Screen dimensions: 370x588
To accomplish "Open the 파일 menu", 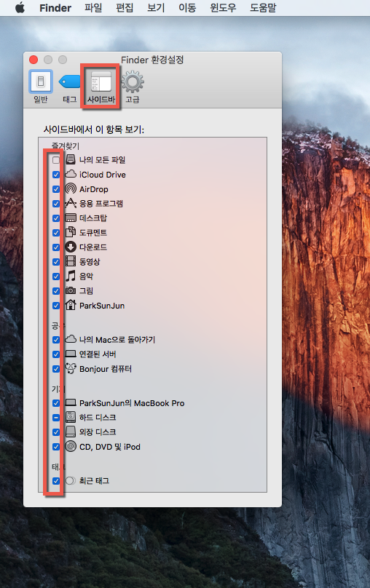I will pos(93,8).
